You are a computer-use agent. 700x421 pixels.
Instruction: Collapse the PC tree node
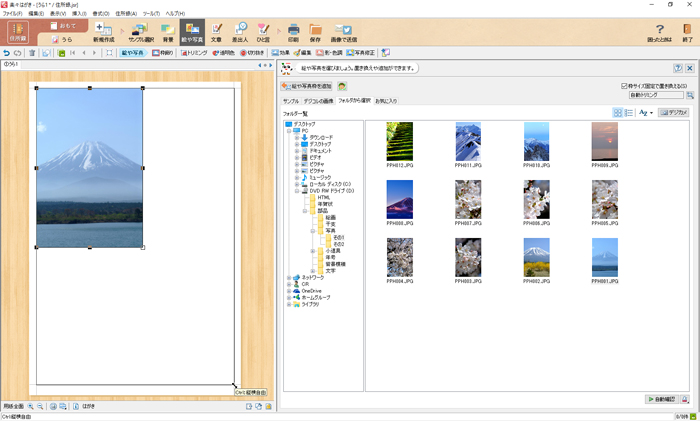pos(289,130)
